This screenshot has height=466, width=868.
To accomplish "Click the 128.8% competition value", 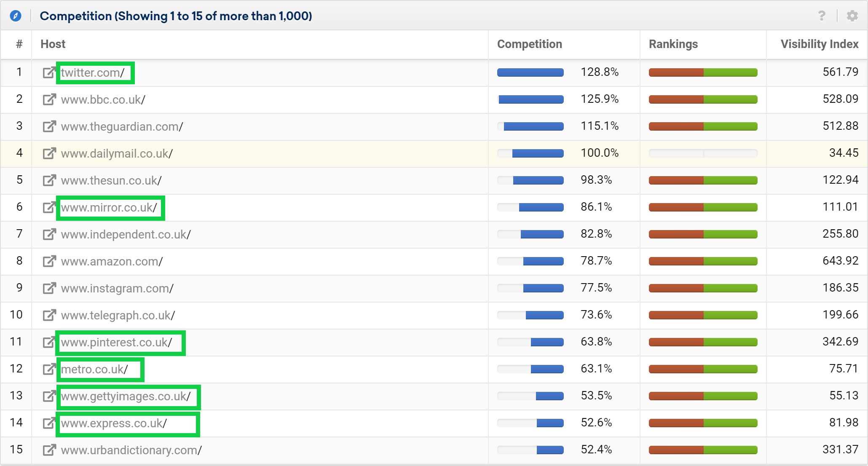I will [x=600, y=72].
